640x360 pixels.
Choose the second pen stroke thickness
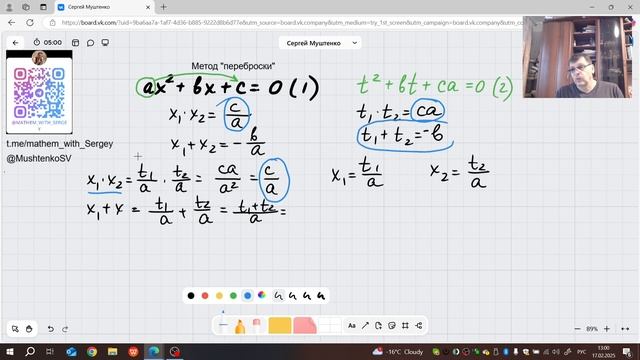pyautogui.click(x=293, y=296)
